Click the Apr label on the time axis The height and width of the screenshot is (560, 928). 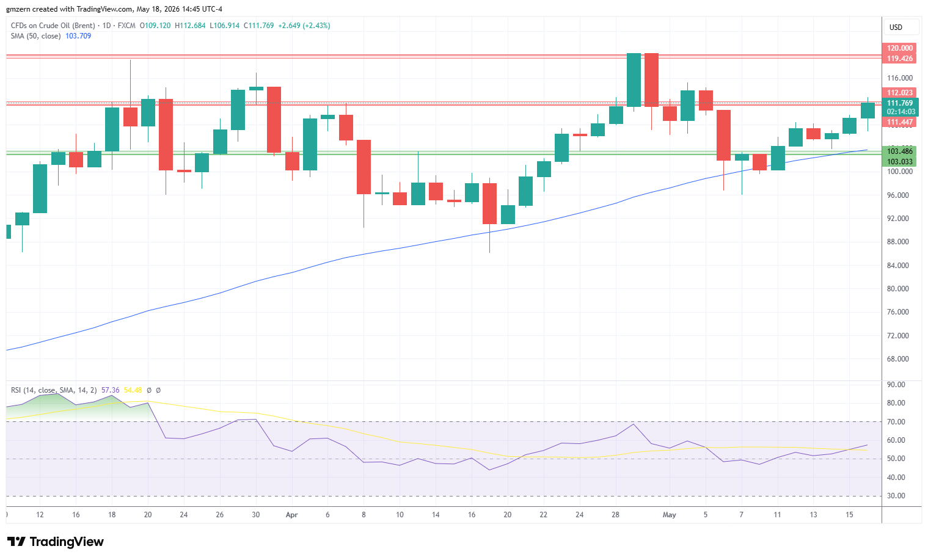coord(291,515)
